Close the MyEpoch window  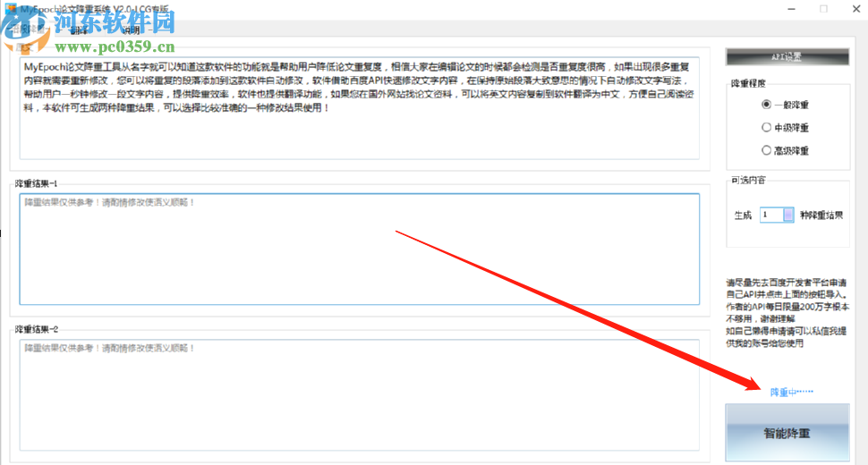coord(855,9)
